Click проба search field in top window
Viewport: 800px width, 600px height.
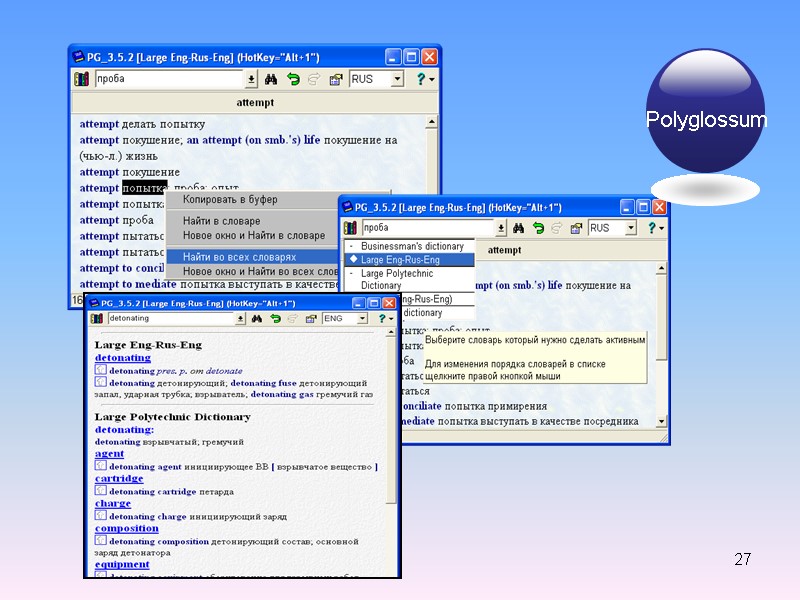[169, 79]
